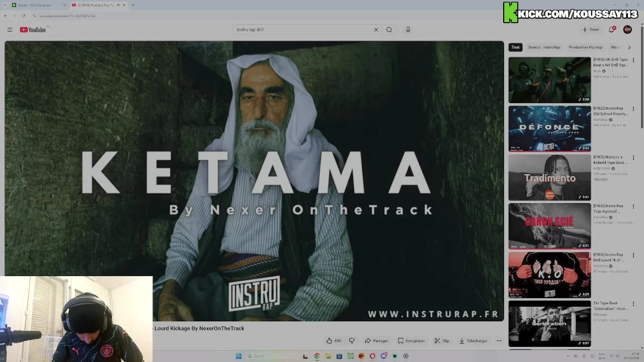Viewport: 644px width, 362px height.
Task: Open '[FREE] Nemzzz x Kidwild Type Beat' title
Action: click(x=610, y=160)
